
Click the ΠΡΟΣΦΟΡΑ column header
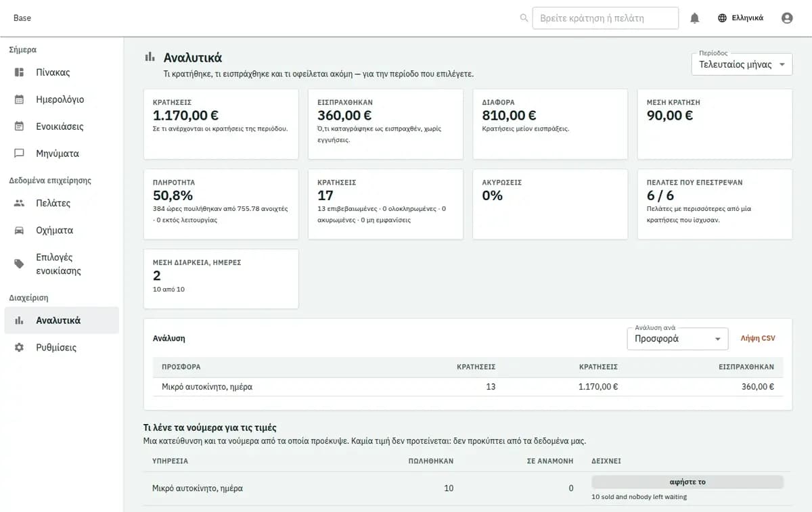[181, 367]
